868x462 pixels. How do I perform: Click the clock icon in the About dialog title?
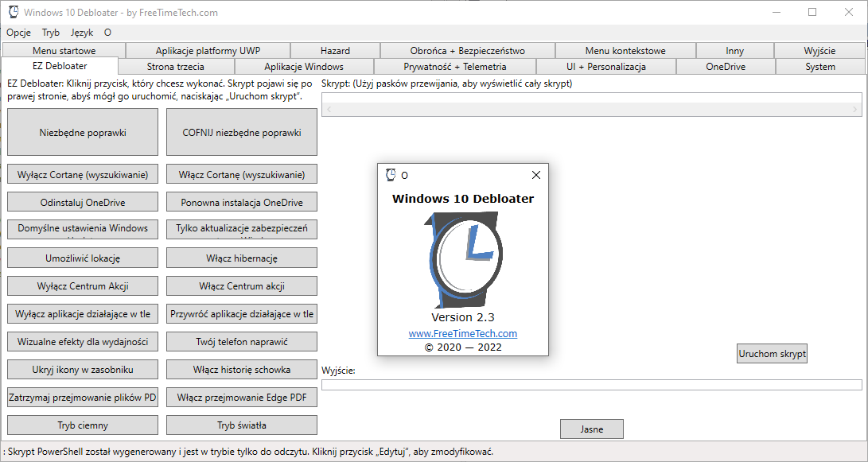click(391, 175)
